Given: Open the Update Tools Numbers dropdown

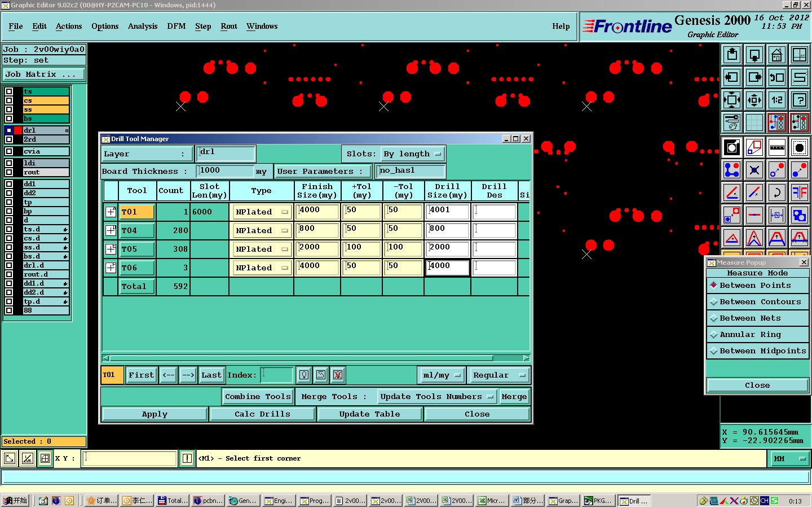Looking at the screenshot, I should click(437, 397).
